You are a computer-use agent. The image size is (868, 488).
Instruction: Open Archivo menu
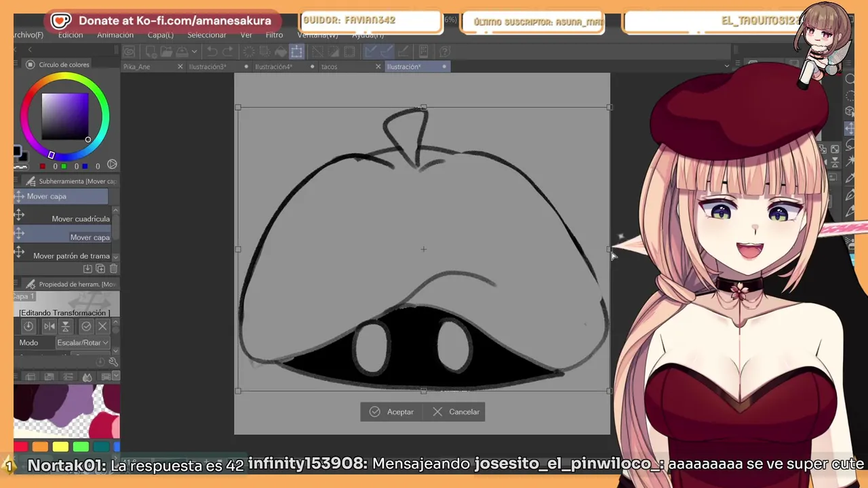click(28, 35)
